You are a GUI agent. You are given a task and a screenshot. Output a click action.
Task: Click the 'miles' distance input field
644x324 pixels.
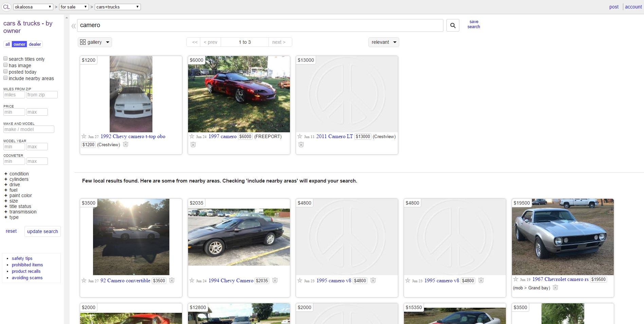pyautogui.click(x=14, y=95)
